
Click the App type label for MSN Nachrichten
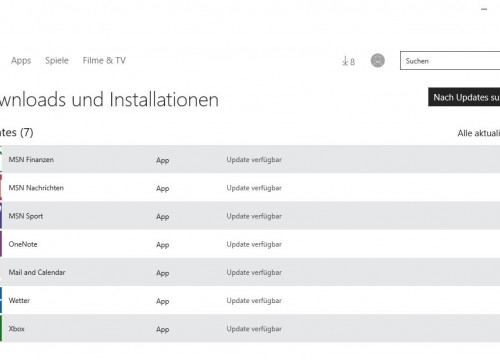[163, 189]
